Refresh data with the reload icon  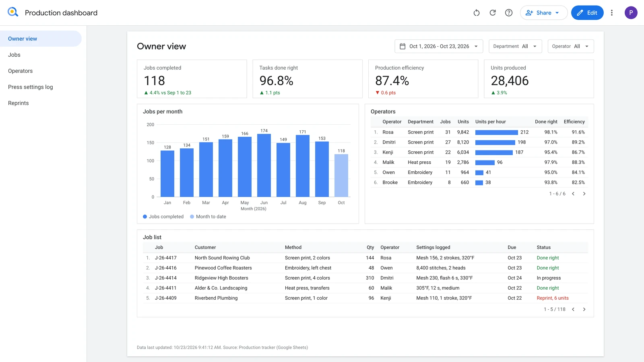point(493,13)
